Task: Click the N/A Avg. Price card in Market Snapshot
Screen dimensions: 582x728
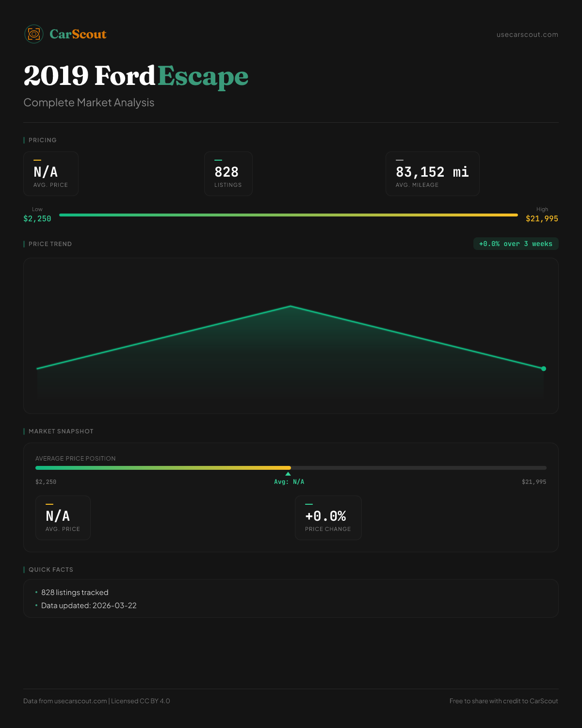Action: [x=63, y=518]
